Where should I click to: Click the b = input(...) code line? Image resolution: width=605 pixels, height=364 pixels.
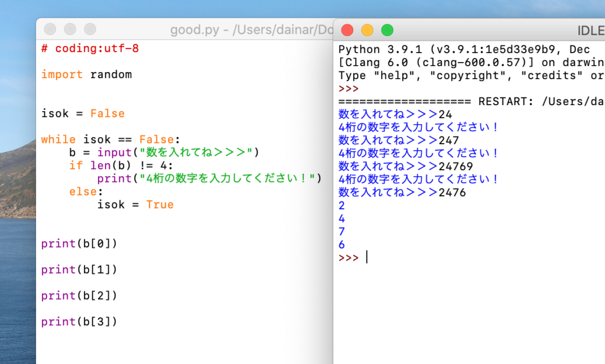pos(164,152)
